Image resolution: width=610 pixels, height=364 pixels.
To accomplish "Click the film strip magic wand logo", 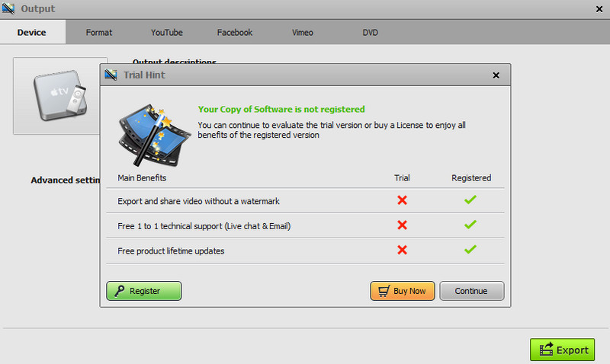I will click(152, 134).
